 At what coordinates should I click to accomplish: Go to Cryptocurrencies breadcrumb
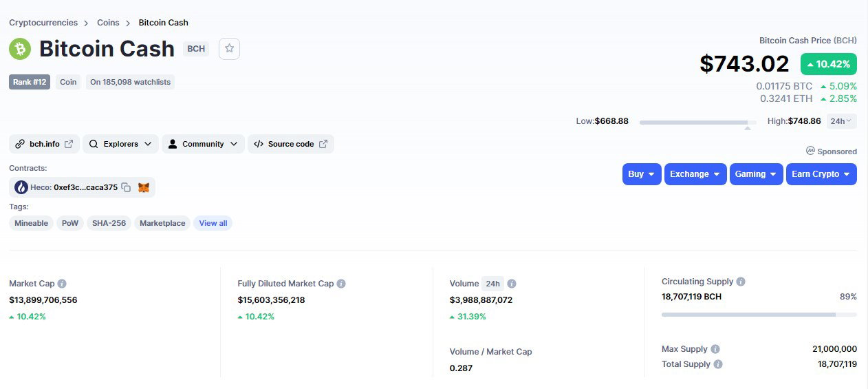43,23
